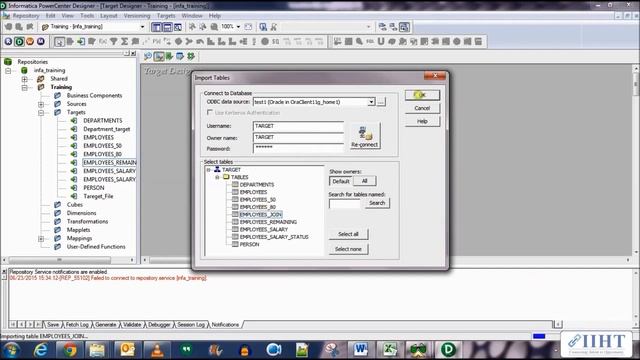Open the Versioning menu
This screenshot has width=640, height=360.
click(x=137, y=16)
